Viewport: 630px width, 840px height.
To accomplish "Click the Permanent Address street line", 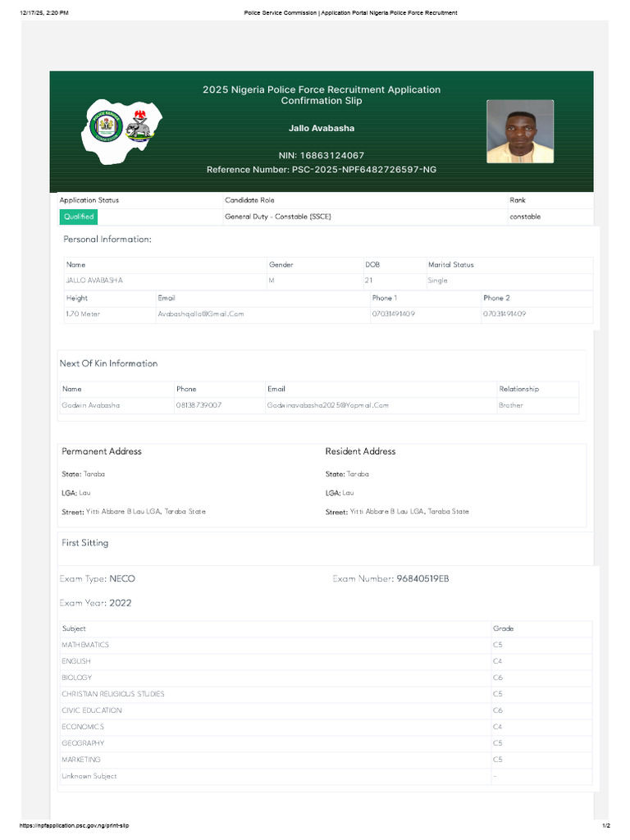I will 134,512.
